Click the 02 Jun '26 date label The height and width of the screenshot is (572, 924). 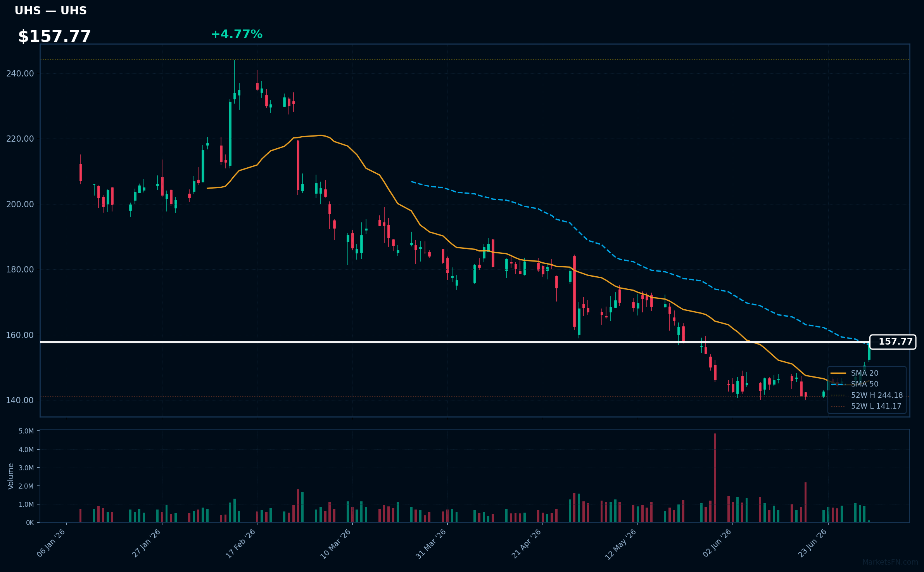(717, 543)
